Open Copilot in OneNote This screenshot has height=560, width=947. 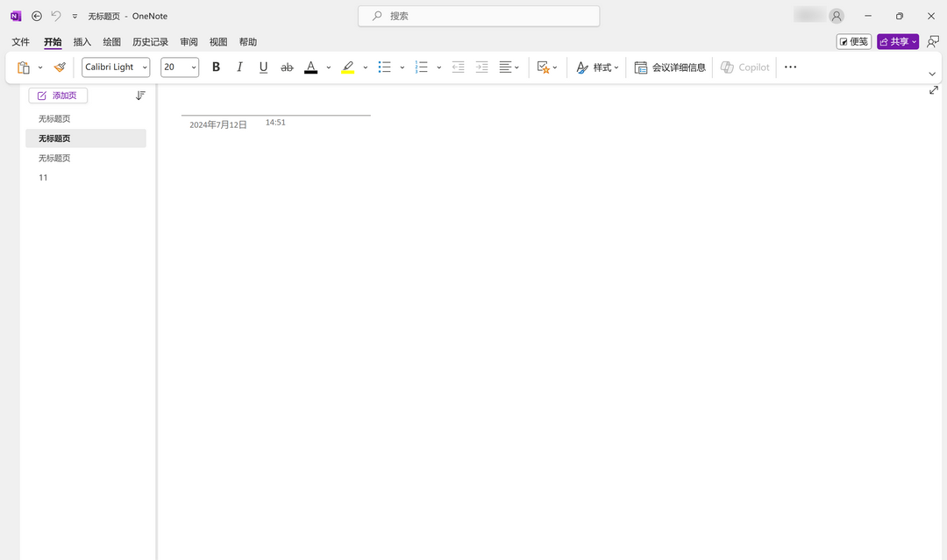coord(744,67)
